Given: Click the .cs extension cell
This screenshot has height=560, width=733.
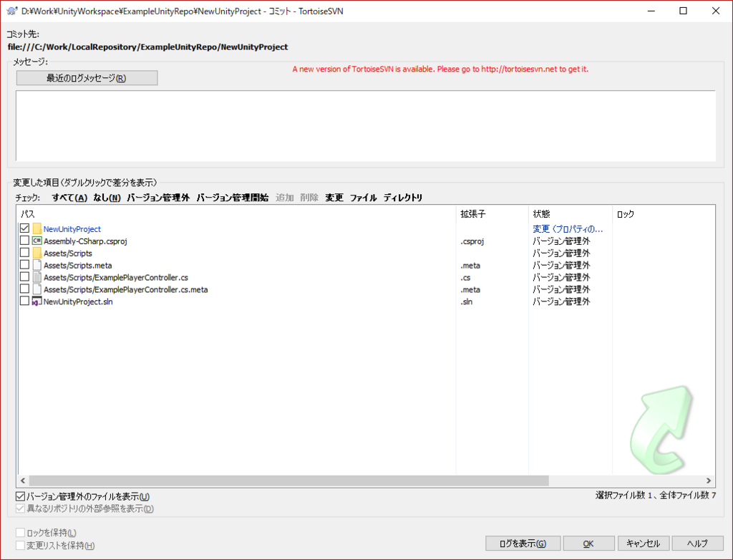Looking at the screenshot, I should click(x=465, y=277).
